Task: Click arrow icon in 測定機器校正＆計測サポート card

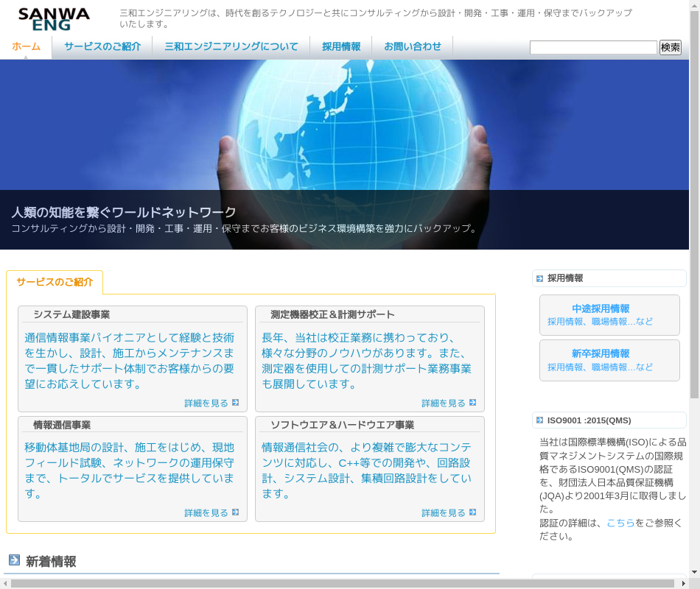Action: [x=472, y=403]
